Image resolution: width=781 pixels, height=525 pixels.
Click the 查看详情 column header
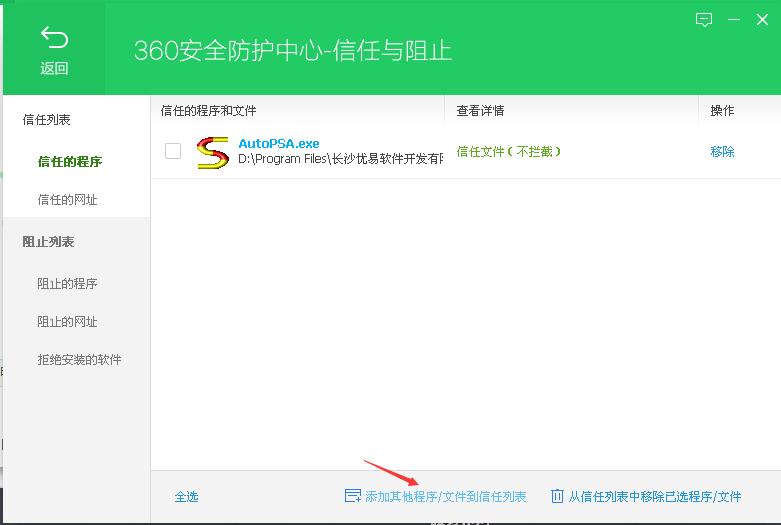coord(480,110)
